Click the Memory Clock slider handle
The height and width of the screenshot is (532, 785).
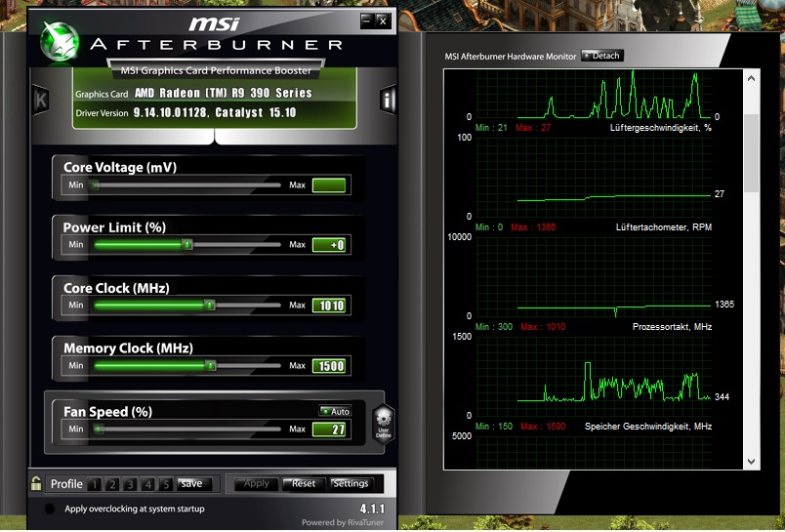[211, 365]
